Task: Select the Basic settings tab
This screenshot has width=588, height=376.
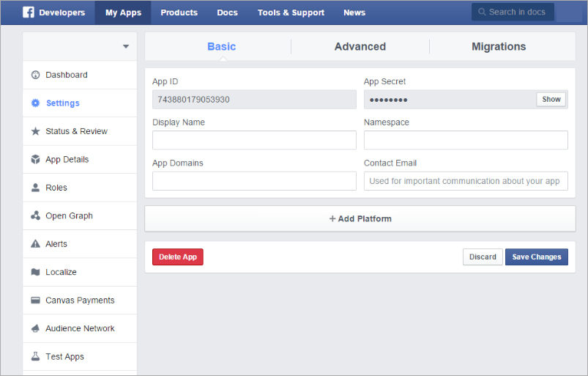Action: point(222,46)
